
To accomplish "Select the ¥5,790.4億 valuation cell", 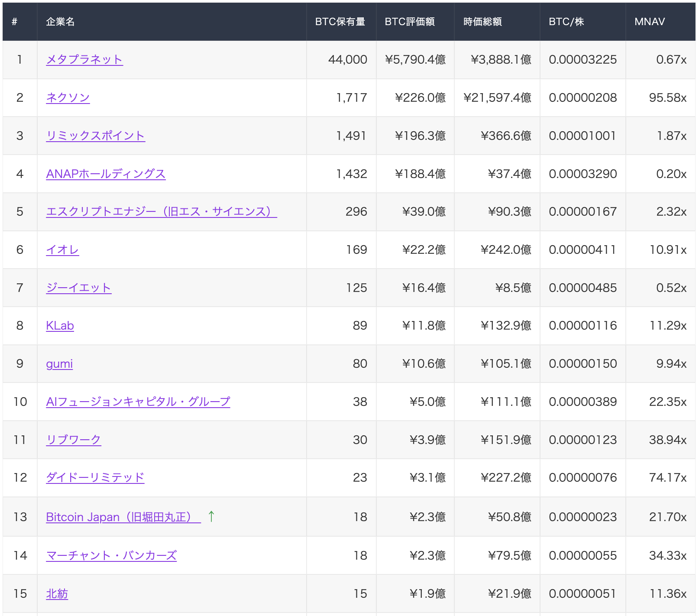I will point(415,59).
